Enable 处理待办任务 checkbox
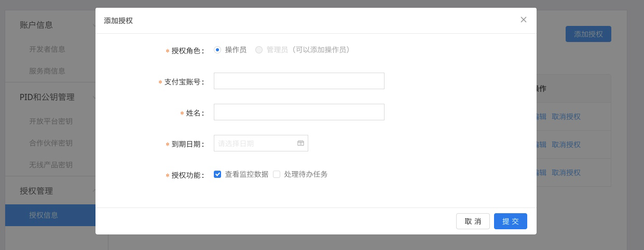 coord(277,174)
